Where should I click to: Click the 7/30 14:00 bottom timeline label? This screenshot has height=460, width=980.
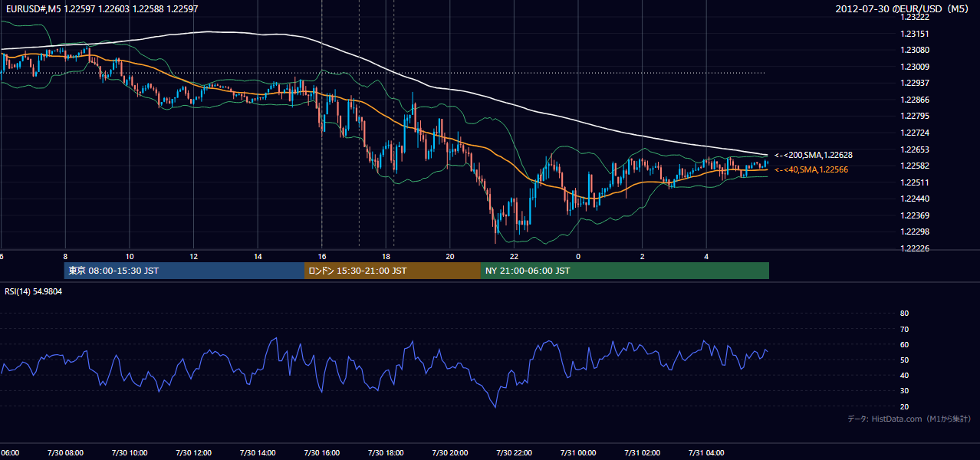coord(258,452)
